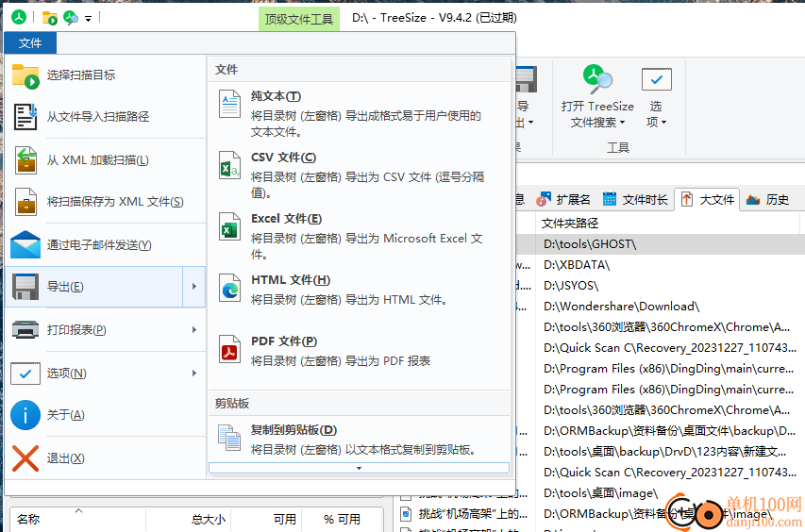
Task: Open the 文件 menu tab
Action: click(x=30, y=43)
